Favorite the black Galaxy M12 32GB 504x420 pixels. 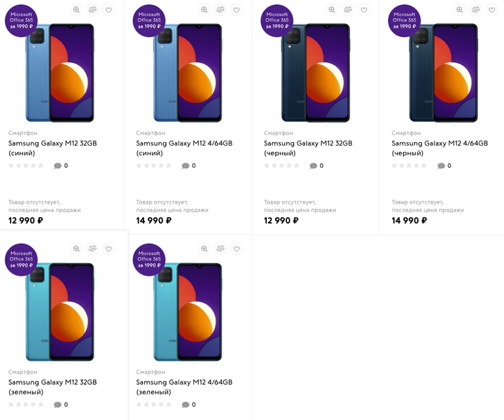click(x=364, y=10)
